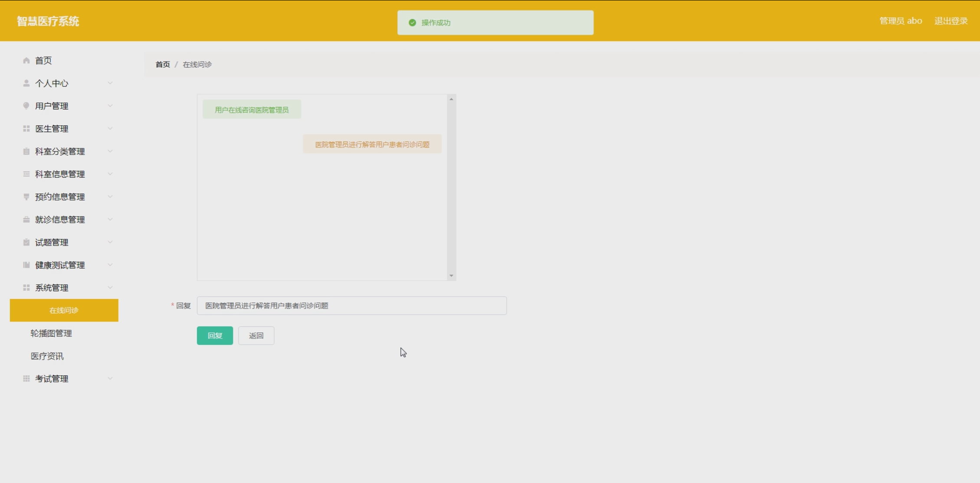Click the home icon beside 首页
Screen dimensions: 980x483
[x=26, y=60]
